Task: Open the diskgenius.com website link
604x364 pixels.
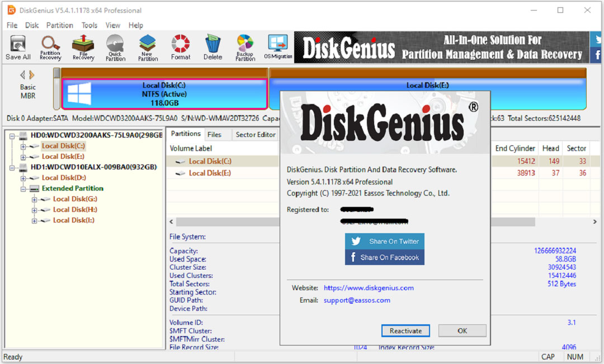Action: click(369, 288)
